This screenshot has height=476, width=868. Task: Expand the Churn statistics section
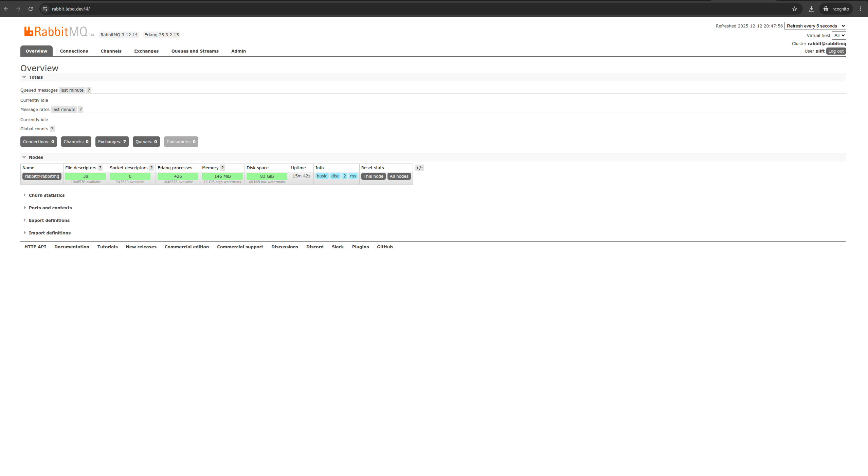(47, 195)
